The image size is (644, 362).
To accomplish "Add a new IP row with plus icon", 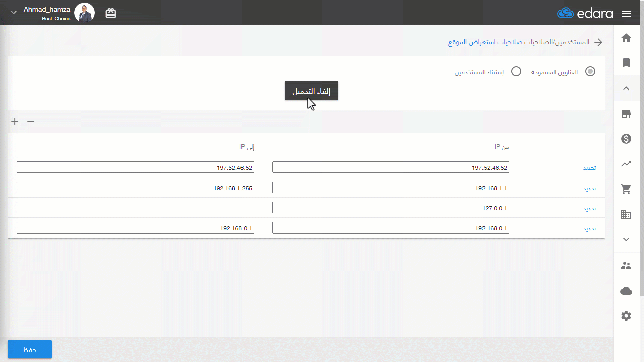I will [x=15, y=121].
